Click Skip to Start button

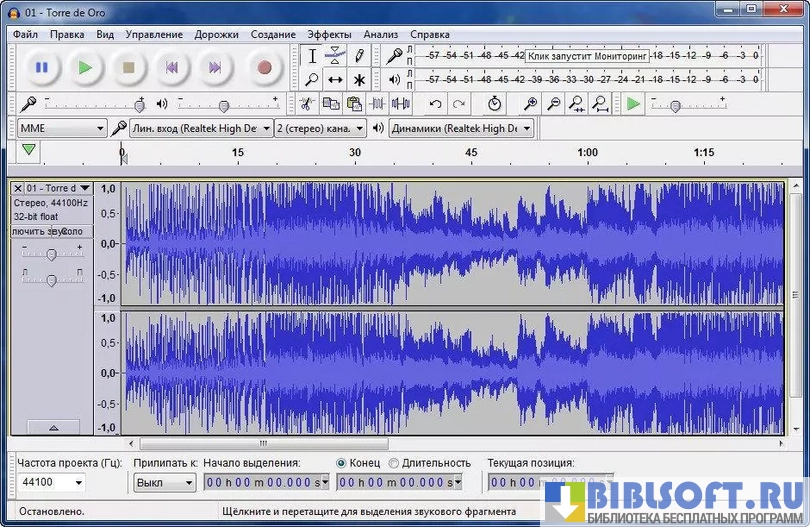click(x=171, y=68)
